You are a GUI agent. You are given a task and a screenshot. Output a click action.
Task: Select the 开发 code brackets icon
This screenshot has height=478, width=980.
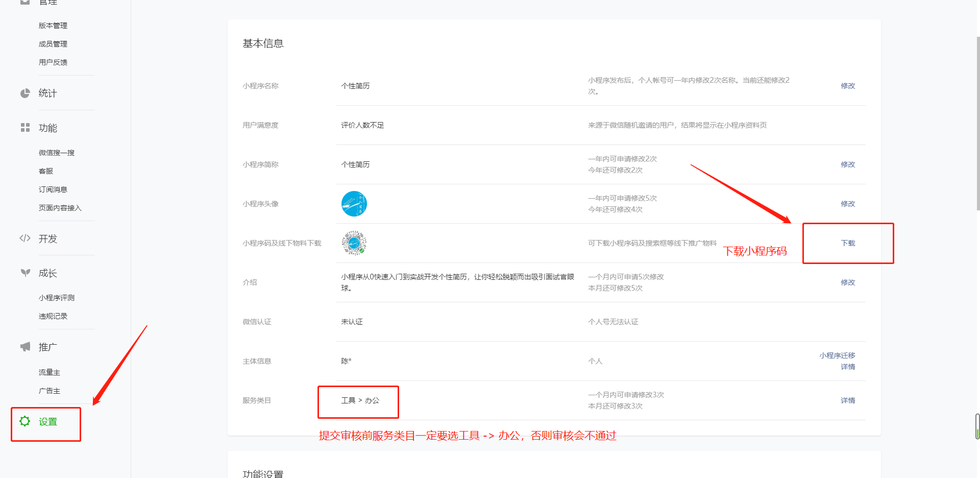(25, 238)
